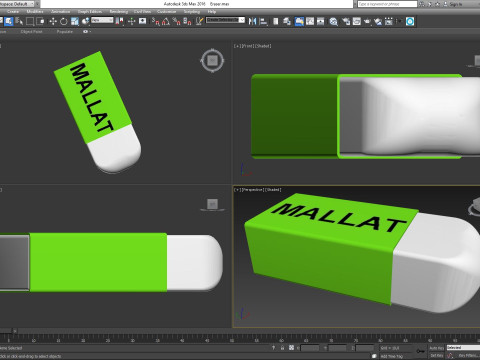Select the Object Paint ribbon tab
The height and width of the screenshot is (360, 480).
point(31,32)
